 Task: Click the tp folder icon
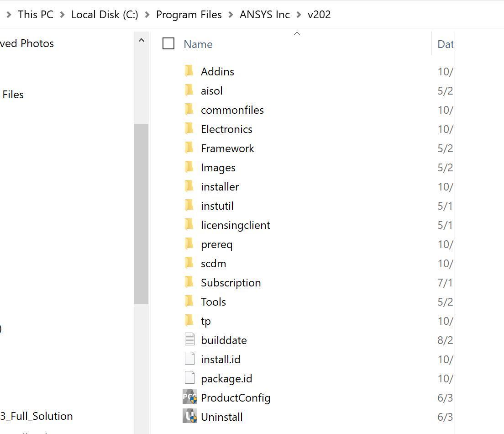point(189,321)
